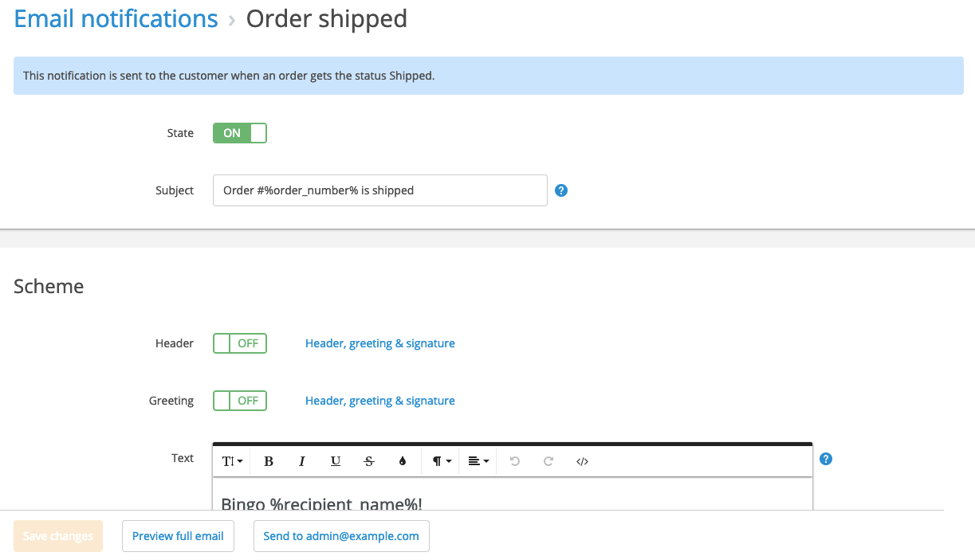This screenshot has height=560, width=975.
Task: Click the undo arrow in editor
Action: pyautogui.click(x=515, y=461)
